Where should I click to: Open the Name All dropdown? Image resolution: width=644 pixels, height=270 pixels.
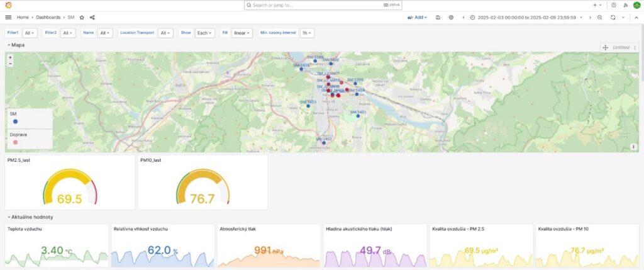click(x=105, y=33)
